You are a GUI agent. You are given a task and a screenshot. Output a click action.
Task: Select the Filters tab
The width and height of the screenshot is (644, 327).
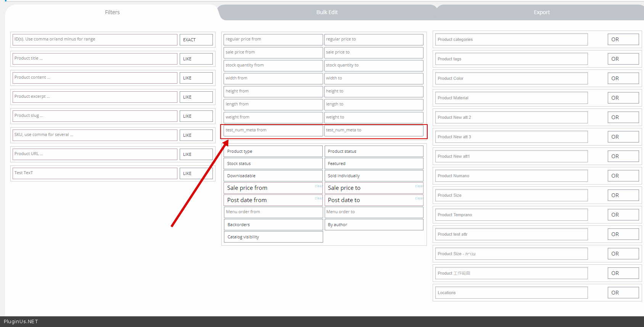pos(112,12)
